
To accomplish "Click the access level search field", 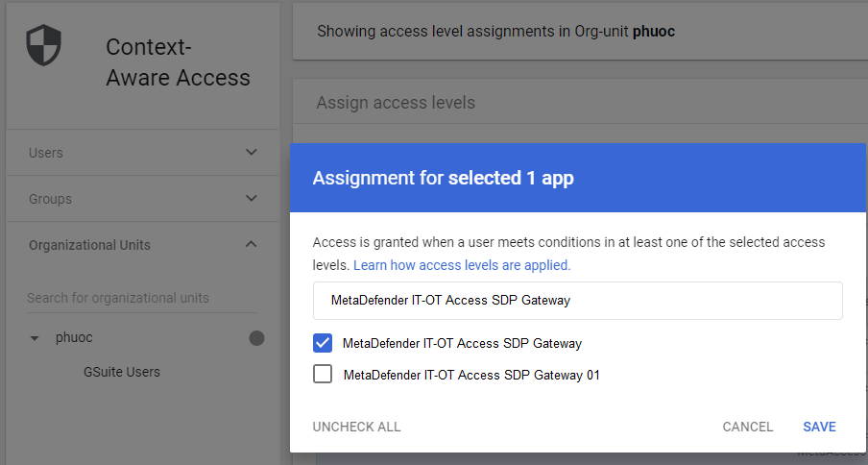I will point(577,301).
